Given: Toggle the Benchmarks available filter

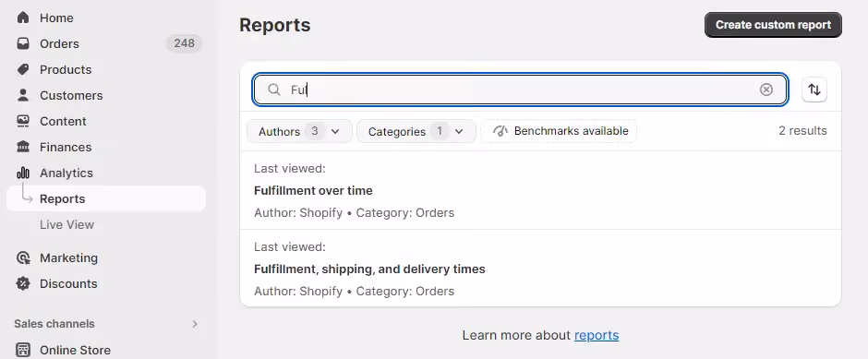Looking at the screenshot, I should [x=559, y=131].
